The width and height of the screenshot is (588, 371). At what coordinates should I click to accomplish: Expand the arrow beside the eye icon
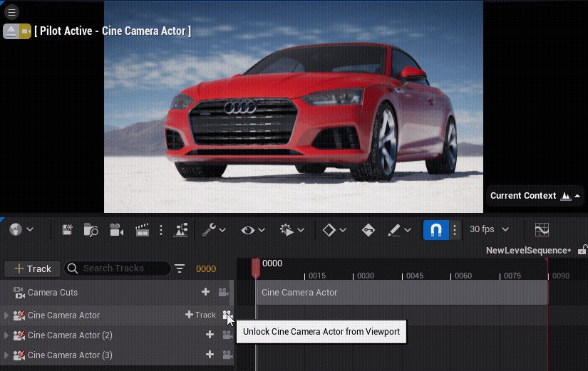262,230
